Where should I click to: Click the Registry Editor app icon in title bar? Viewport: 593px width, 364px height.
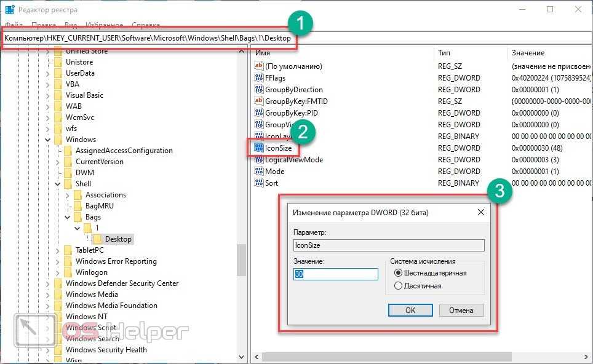[x=9, y=9]
